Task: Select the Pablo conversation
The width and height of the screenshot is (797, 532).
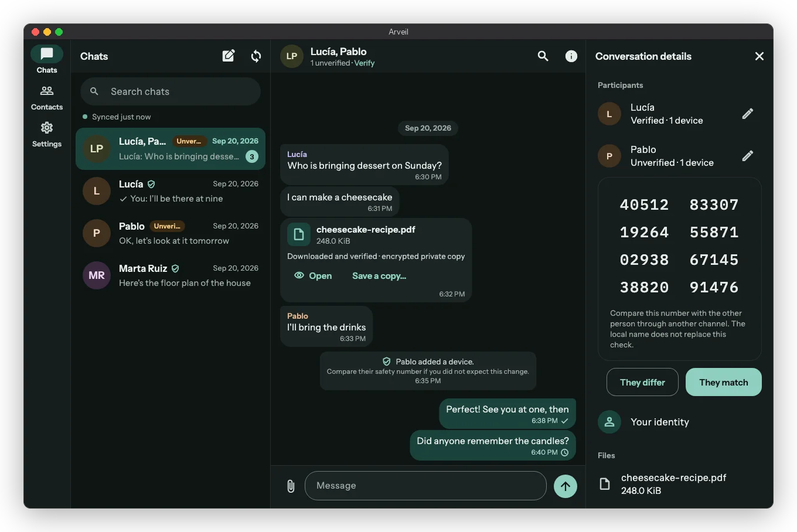Action: [x=171, y=233]
